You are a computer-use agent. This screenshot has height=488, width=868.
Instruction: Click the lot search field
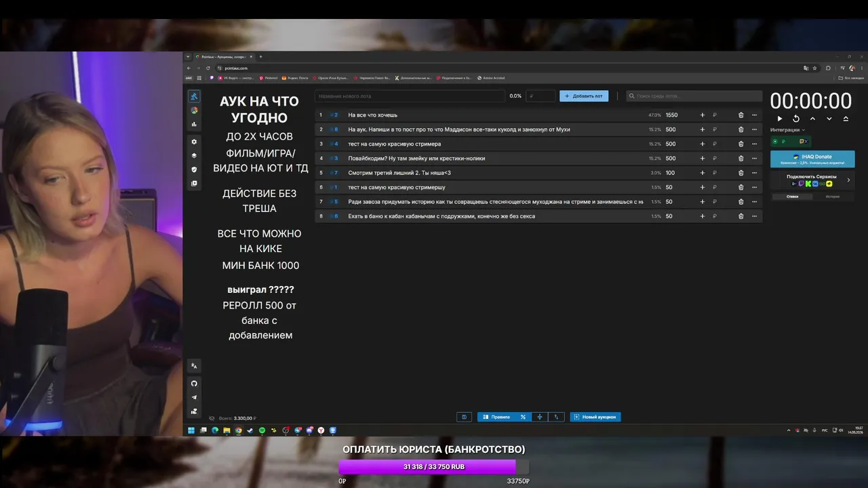coord(694,96)
